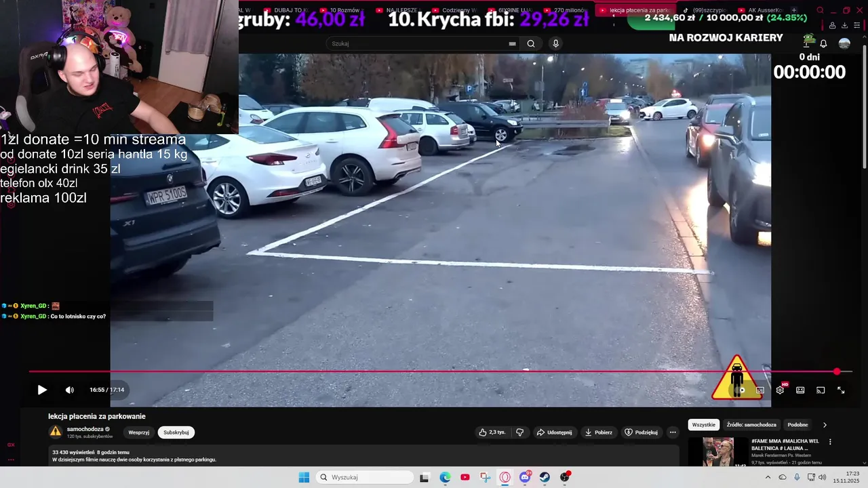Open the OBS icon on the taskbar
This screenshot has width=868, height=488.
[x=565, y=477]
